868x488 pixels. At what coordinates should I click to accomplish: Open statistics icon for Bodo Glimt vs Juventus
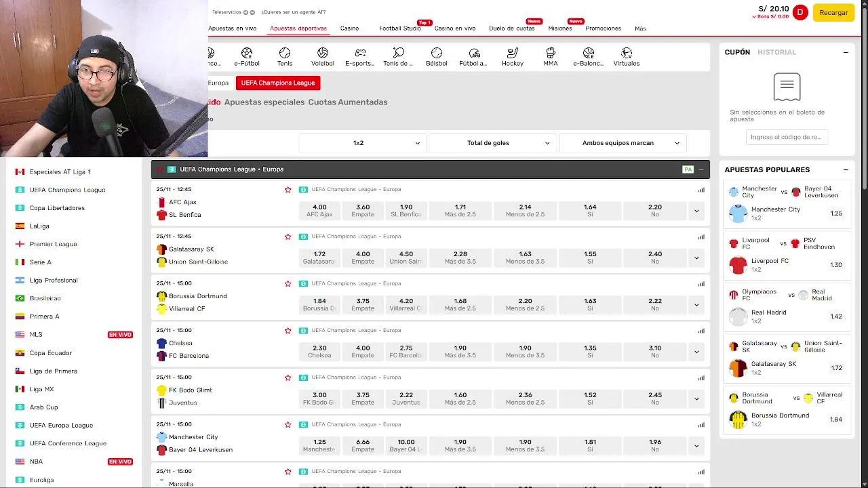click(x=701, y=378)
